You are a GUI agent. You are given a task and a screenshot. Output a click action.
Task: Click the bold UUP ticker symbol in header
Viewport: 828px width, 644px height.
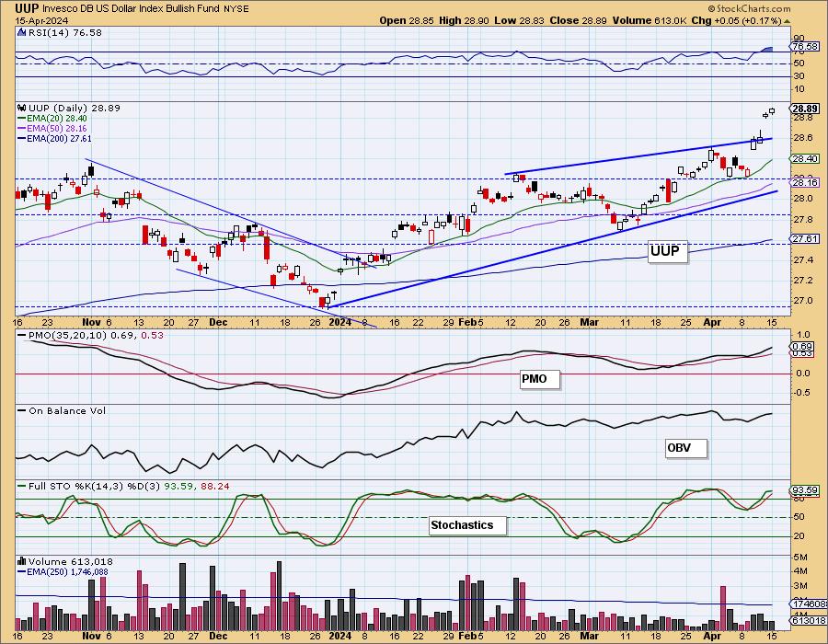(x=27, y=8)
